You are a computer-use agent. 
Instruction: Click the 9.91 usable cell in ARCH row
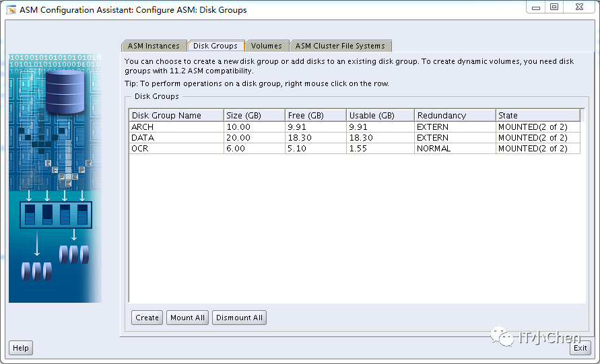click(x=380, y=127)
